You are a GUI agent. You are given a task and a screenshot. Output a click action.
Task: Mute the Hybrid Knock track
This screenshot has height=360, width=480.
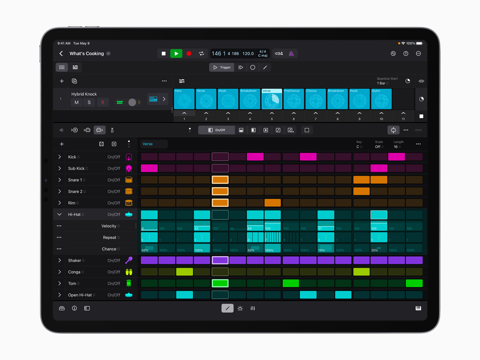[x=77, y=102]
